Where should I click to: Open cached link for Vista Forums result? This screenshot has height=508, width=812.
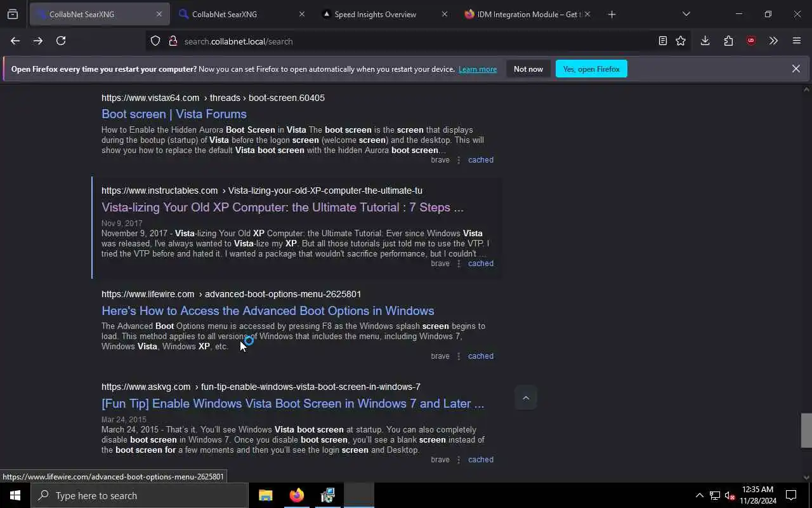click(x=480, y=160)
